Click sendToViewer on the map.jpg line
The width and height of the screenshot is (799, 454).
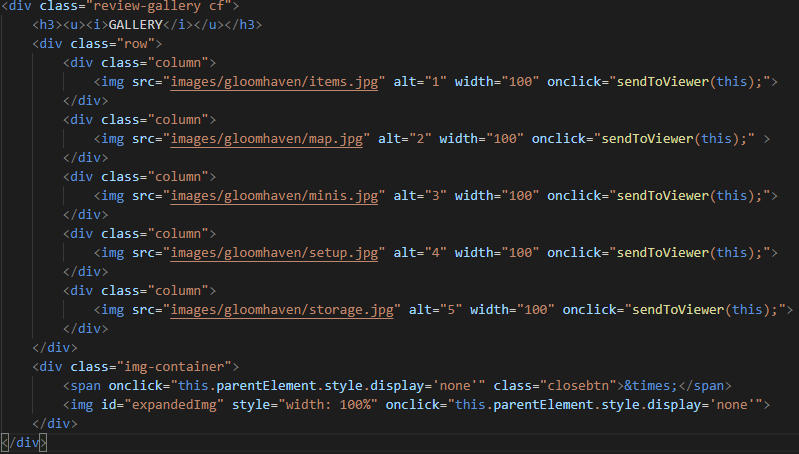coord(646,138)
